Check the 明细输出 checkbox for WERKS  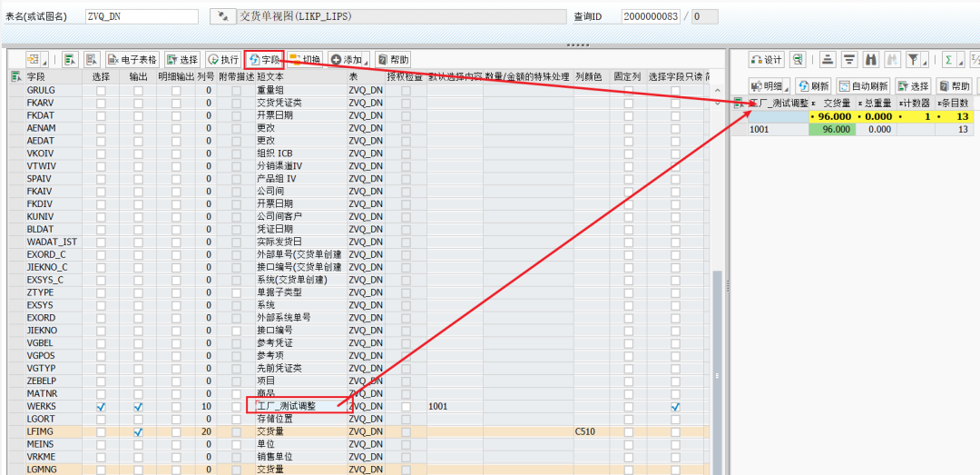point(176,406)
